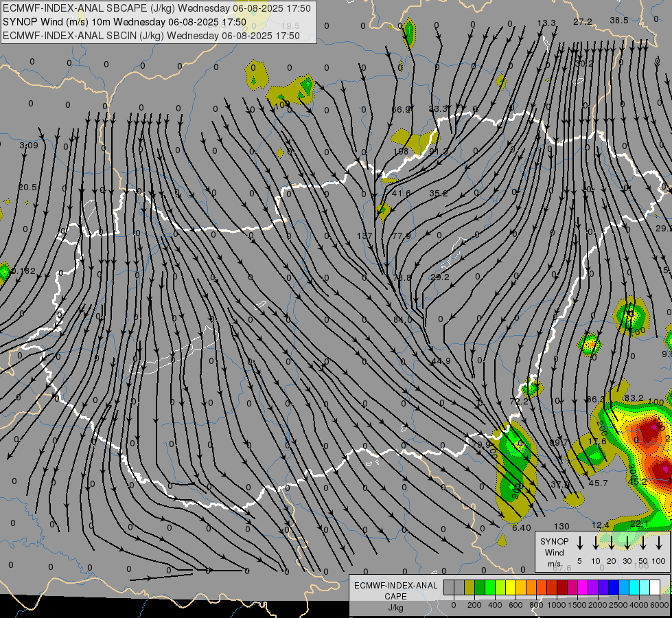672x618 pixels.
Task: Click the wind arrow above 20 m/s
Action: point(611,543)
